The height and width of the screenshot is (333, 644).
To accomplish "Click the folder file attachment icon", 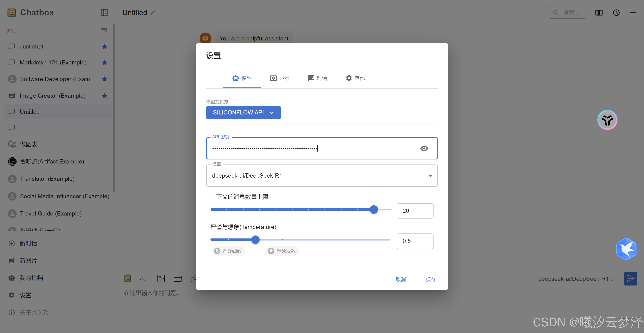I will [x=178, y=278].
